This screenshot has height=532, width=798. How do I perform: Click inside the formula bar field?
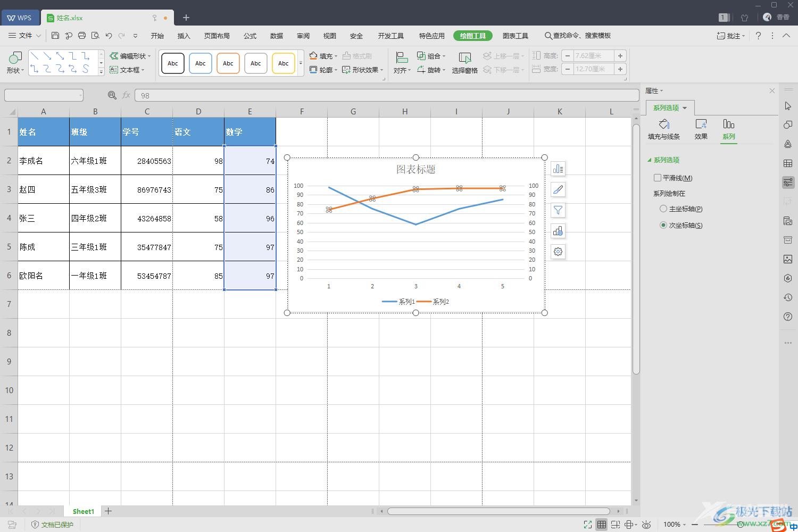[387, 95]
